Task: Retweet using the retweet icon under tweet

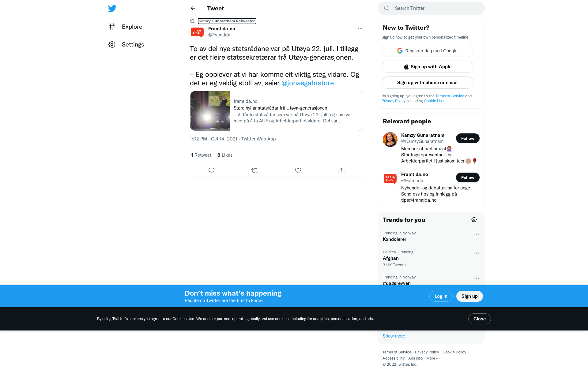Action: pyautogui.click(x=255, y=170)
